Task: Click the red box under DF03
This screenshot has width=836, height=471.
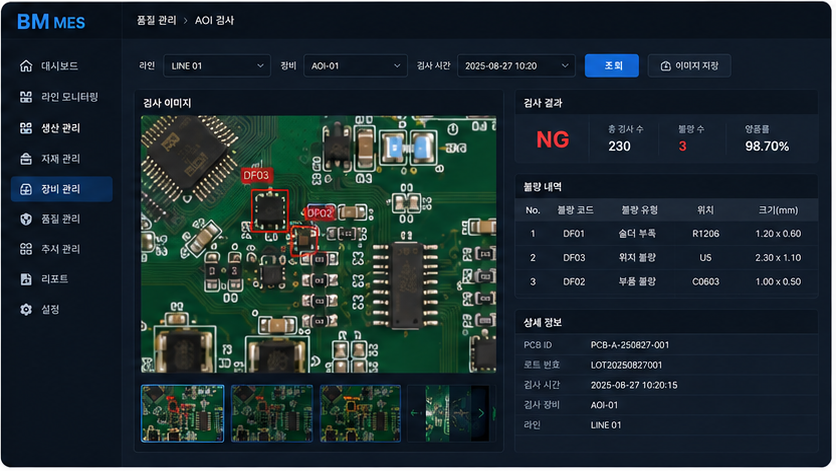Action: click(x=270, y=211)
